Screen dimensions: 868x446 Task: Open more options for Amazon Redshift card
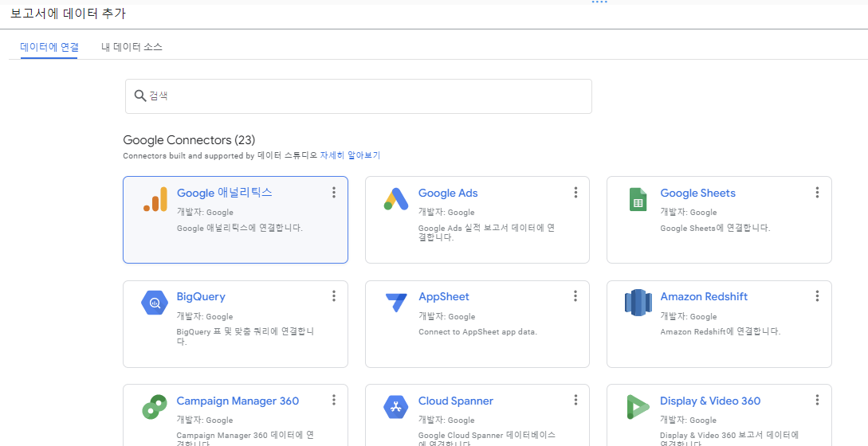tap(817, 296)
